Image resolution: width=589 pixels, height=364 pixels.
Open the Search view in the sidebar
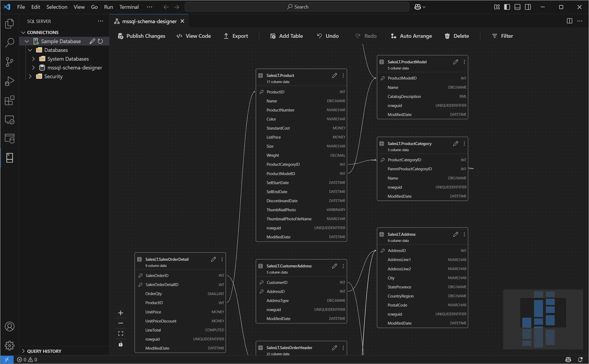pos(10,43)
